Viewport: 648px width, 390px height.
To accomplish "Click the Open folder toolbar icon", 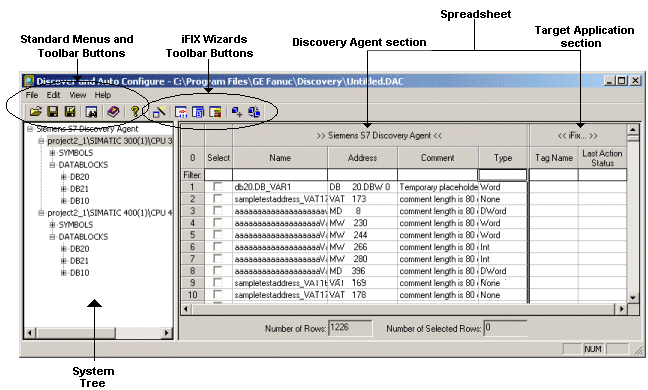I will pyautogui.click(x=36, y=112).
